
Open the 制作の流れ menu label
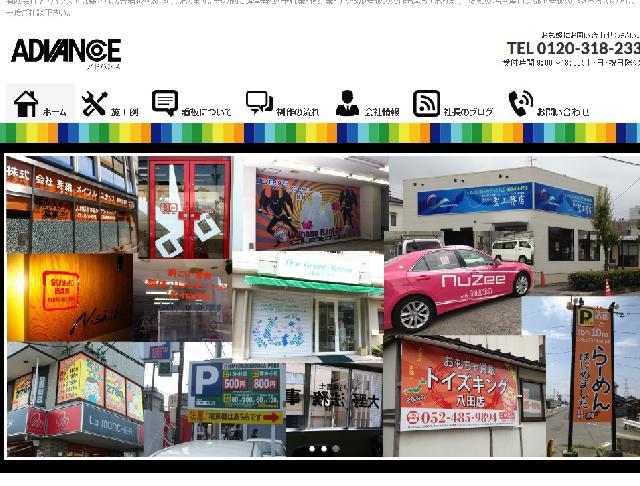click(x=298, y=112)
